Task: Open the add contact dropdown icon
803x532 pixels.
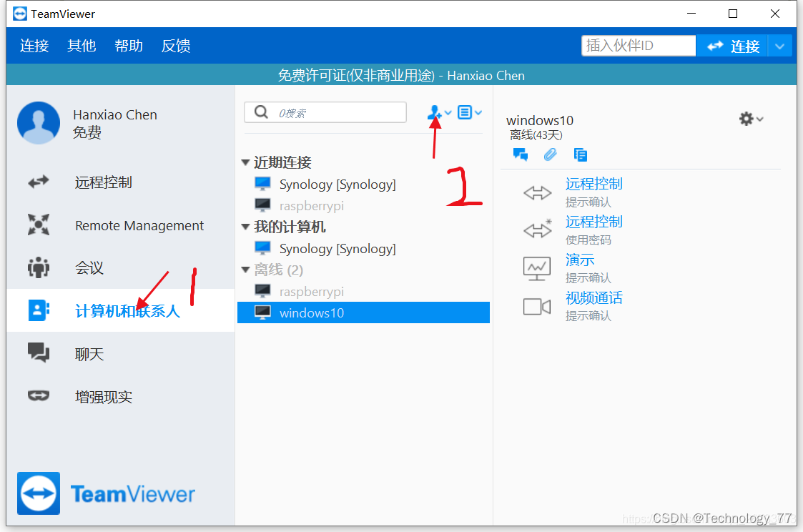Action: [439, 112]
